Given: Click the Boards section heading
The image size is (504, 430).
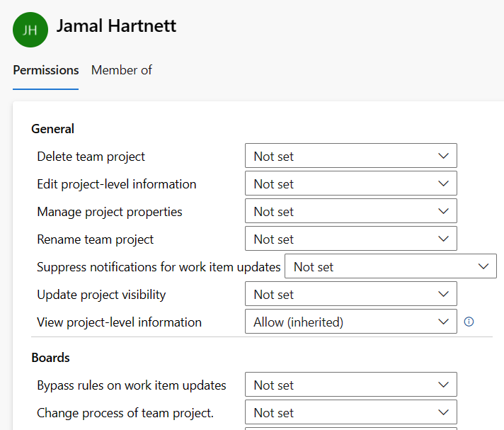Looking at the screenshot, I should point(50,358).
